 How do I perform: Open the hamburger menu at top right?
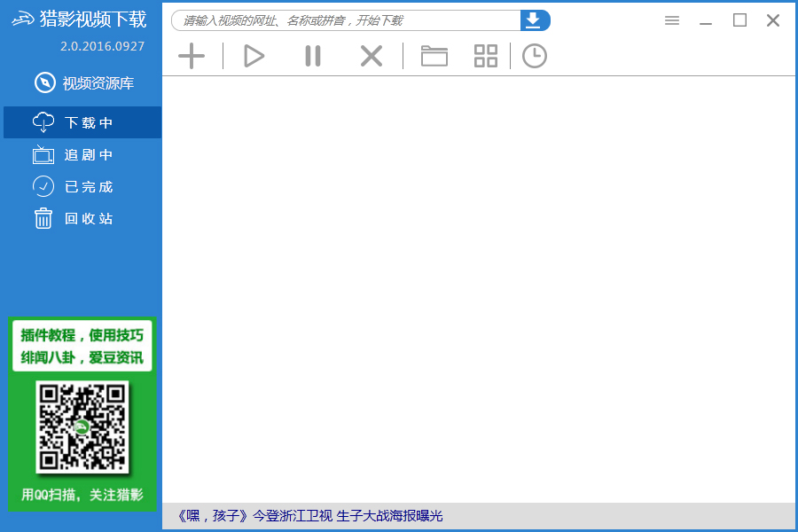point(671,20)
